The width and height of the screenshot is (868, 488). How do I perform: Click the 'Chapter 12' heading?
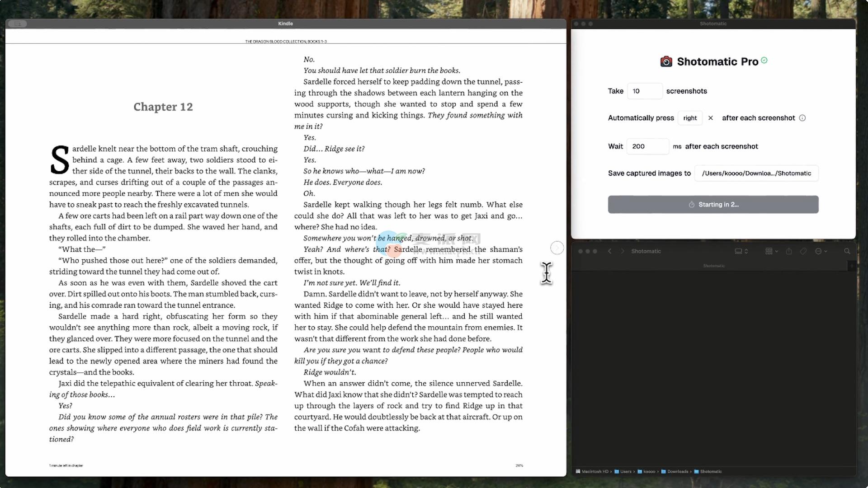coord(163,107)
